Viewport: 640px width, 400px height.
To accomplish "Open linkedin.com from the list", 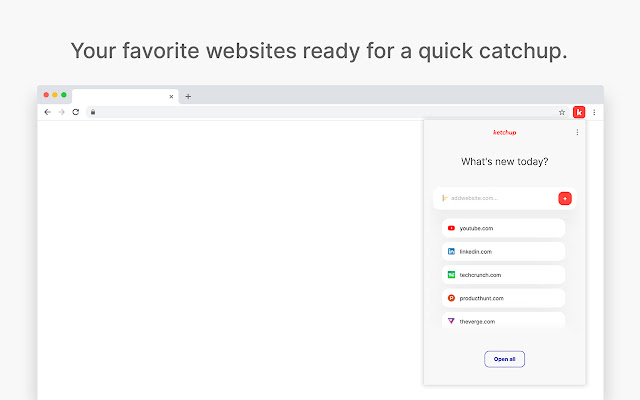I will 503,252.
